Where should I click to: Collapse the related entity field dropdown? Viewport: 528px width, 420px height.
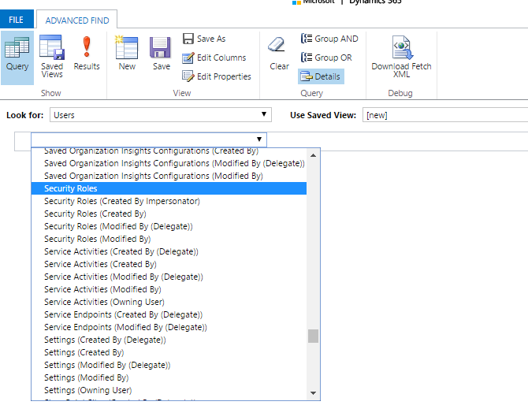(x=259, y=139)
